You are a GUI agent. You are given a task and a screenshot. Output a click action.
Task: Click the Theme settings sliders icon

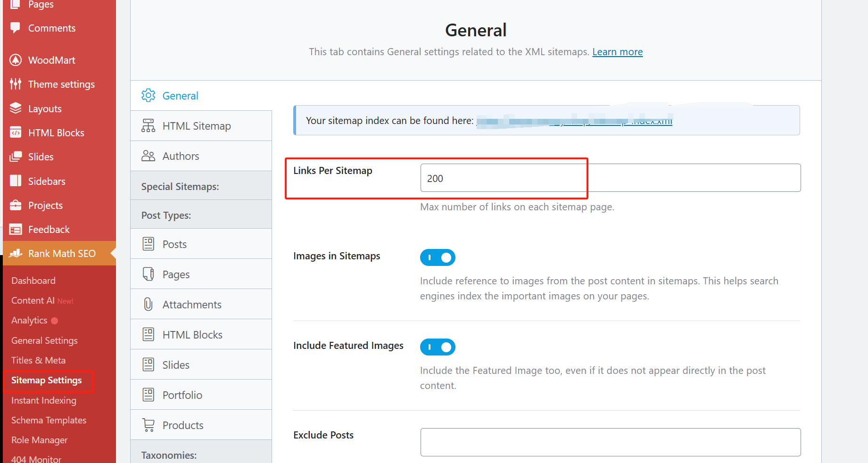[16, 84]
